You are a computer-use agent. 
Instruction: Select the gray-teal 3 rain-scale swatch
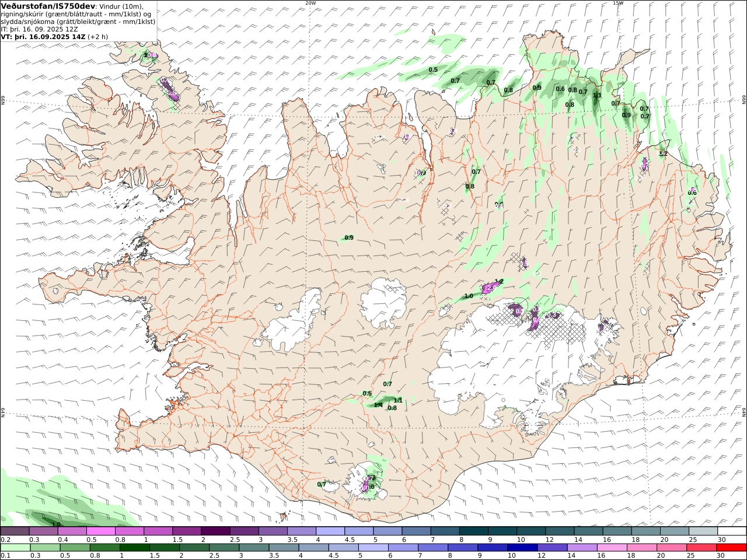(254, 548)
